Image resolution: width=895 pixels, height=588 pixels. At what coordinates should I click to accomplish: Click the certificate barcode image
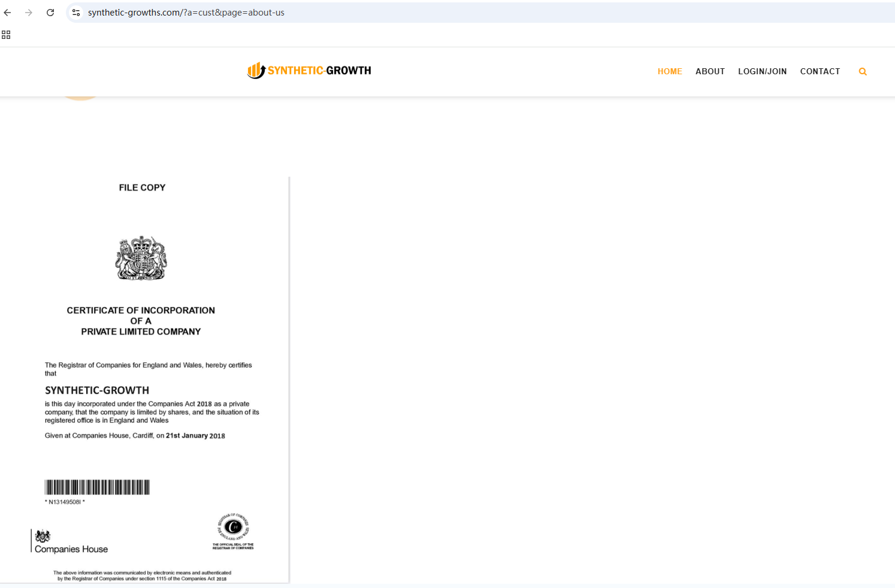pyautogui.click(x=97, y=487)
